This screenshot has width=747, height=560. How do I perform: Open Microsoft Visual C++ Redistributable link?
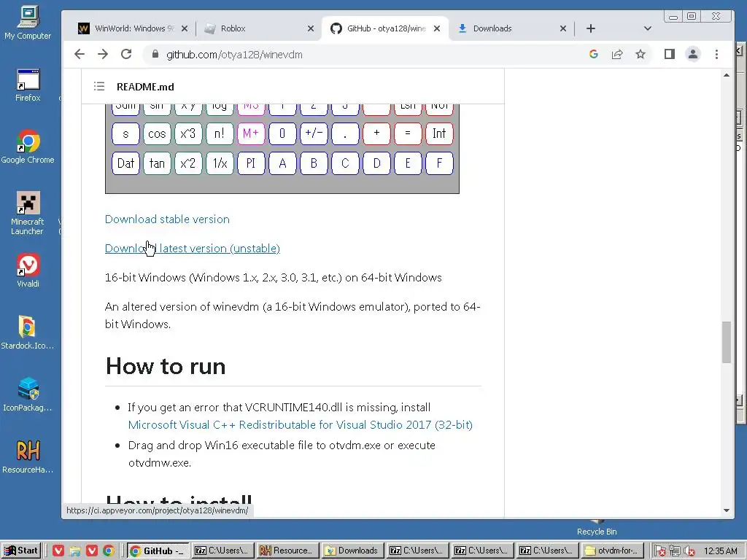[300, 425]
